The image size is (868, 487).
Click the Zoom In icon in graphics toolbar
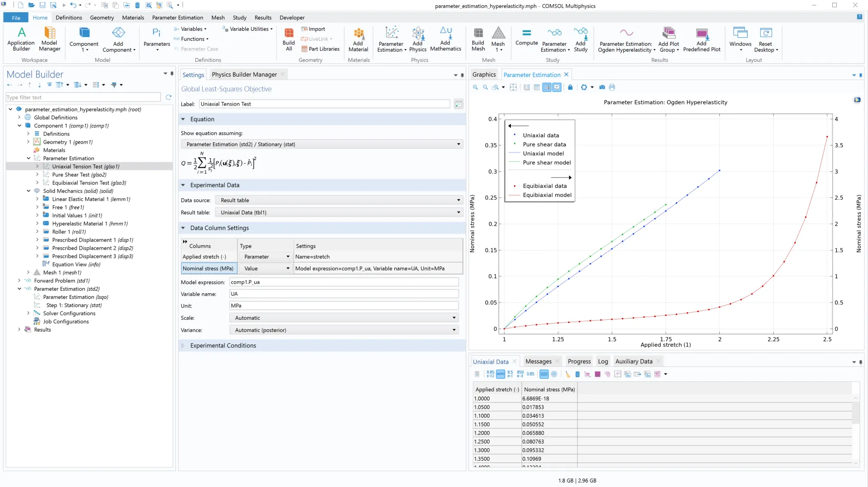coord(475,87)
